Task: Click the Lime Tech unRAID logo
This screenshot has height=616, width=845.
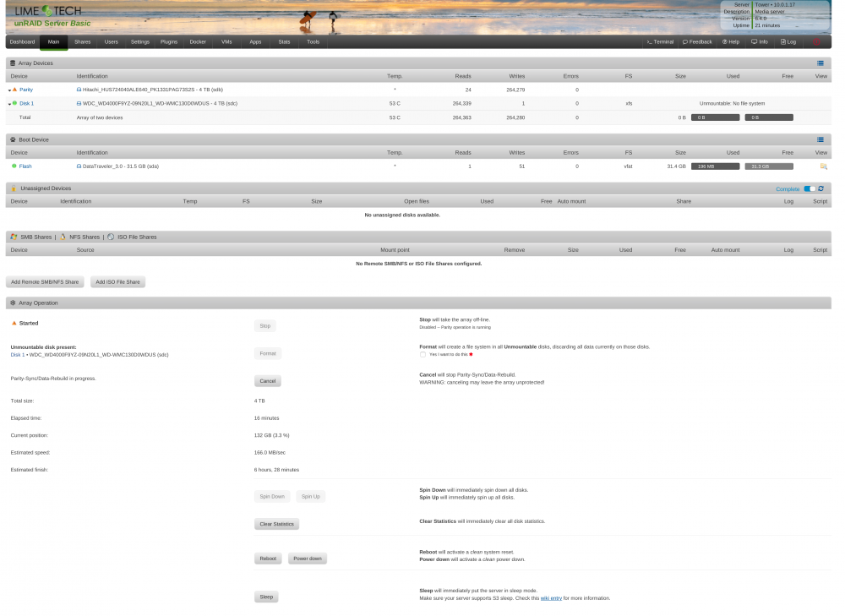Action: tap(52, 16)
